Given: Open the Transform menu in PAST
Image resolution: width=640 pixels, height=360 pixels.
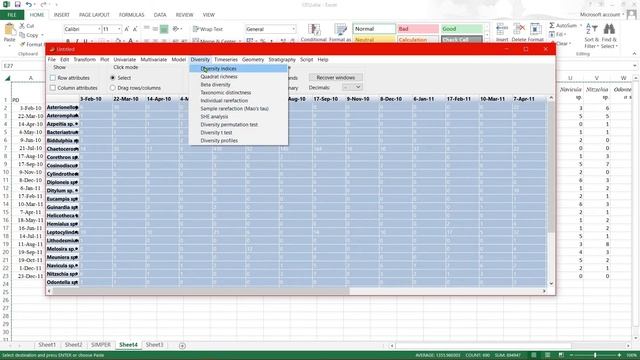Looking at the screenshot, I should click(84, 60).
